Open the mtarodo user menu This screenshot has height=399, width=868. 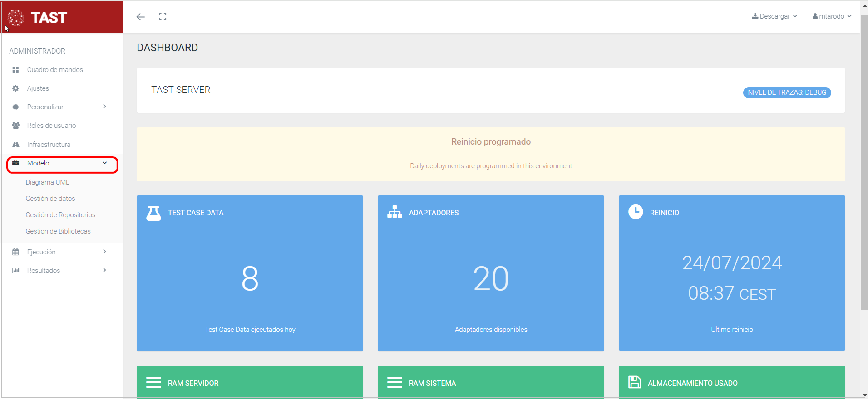[832, 16]
